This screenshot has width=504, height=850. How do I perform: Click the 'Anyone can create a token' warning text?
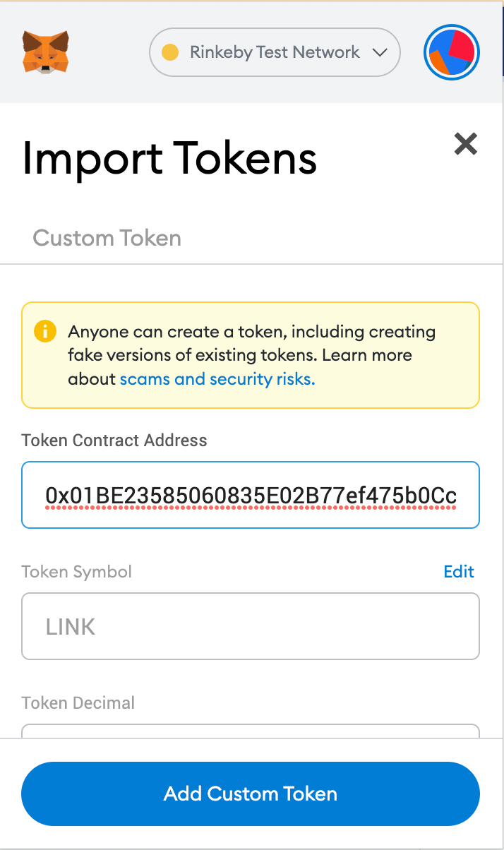(x=251, y=332)
